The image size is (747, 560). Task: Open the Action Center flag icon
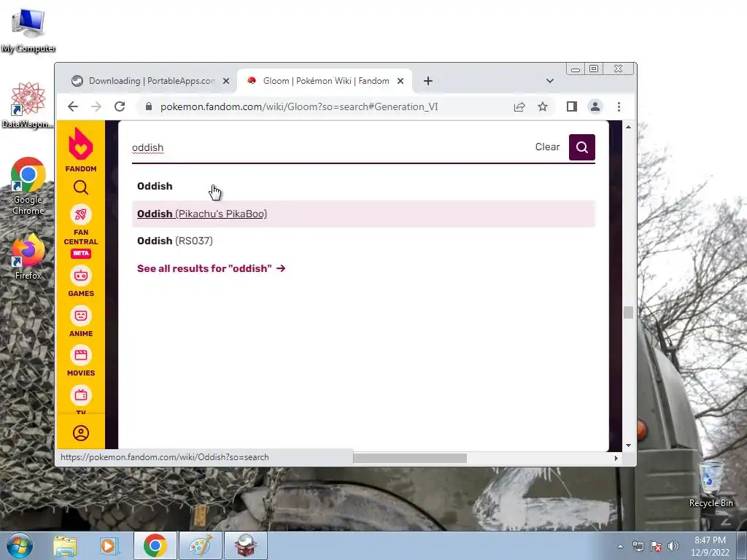[656, 546]
